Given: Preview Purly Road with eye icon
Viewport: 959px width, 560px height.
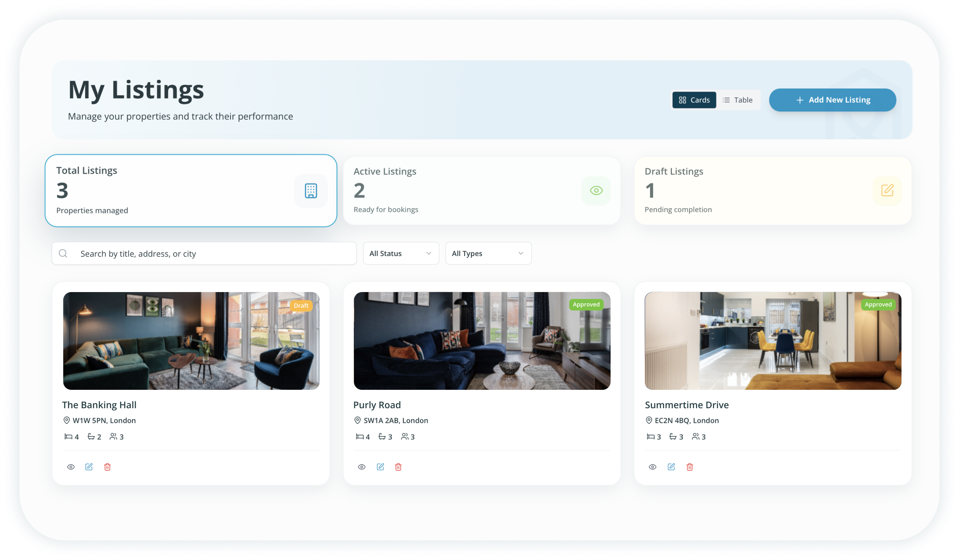Looking at the screenshot, I should pos(362,467).
